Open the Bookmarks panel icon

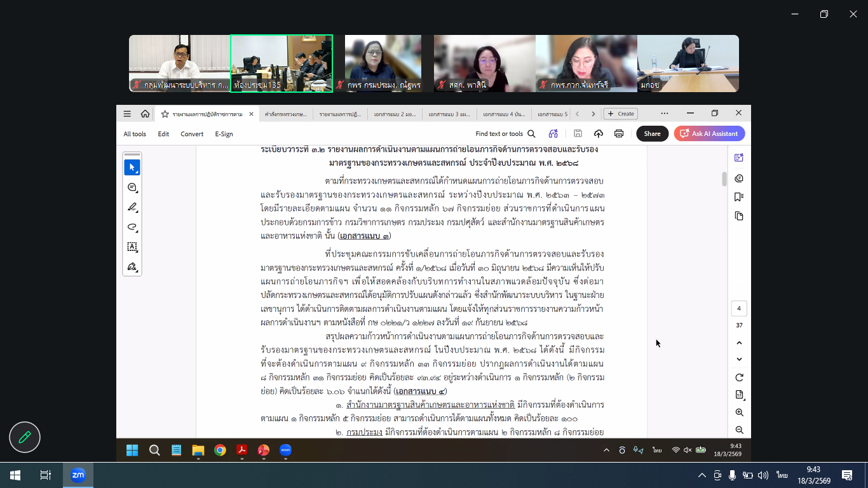click(x=738, y=197)
